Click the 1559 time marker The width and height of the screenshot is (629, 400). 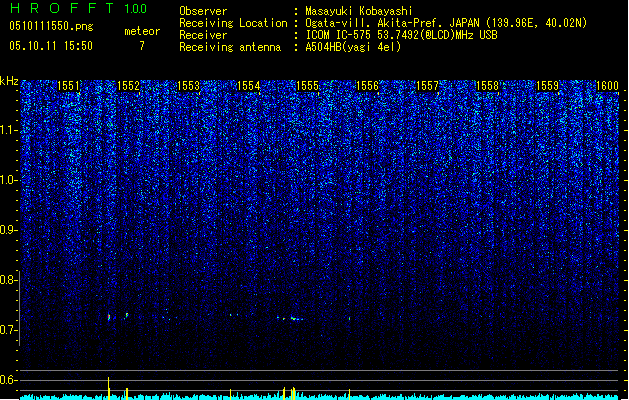click(x=548, y=86)
